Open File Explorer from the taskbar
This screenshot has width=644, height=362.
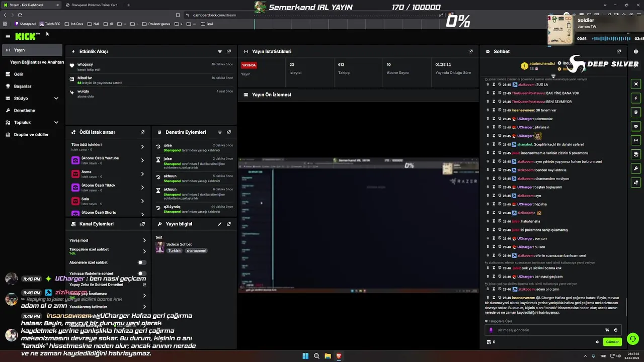(328, 356)
